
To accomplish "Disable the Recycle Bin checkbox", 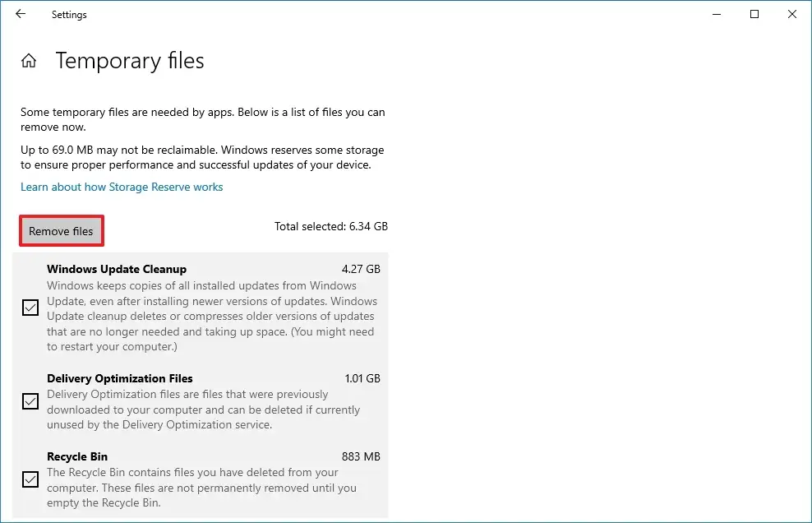I will (x=30, y=479).
